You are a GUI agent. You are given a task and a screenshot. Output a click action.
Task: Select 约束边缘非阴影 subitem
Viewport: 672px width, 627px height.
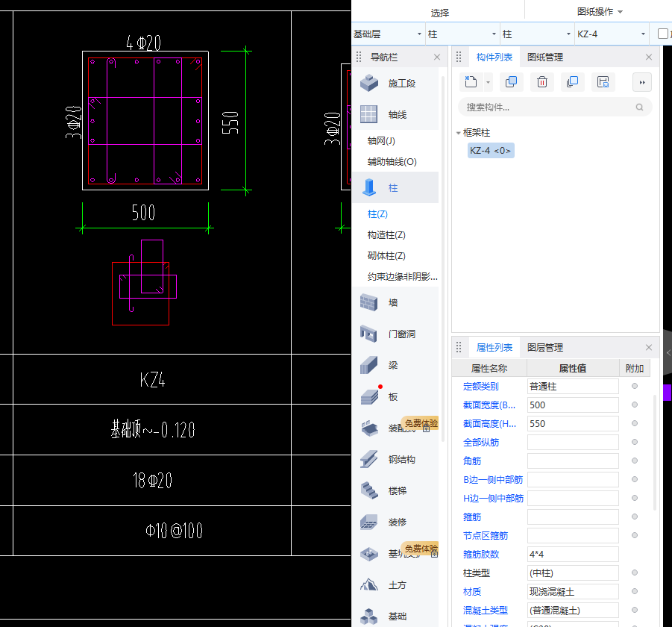[x=403, y=277]
